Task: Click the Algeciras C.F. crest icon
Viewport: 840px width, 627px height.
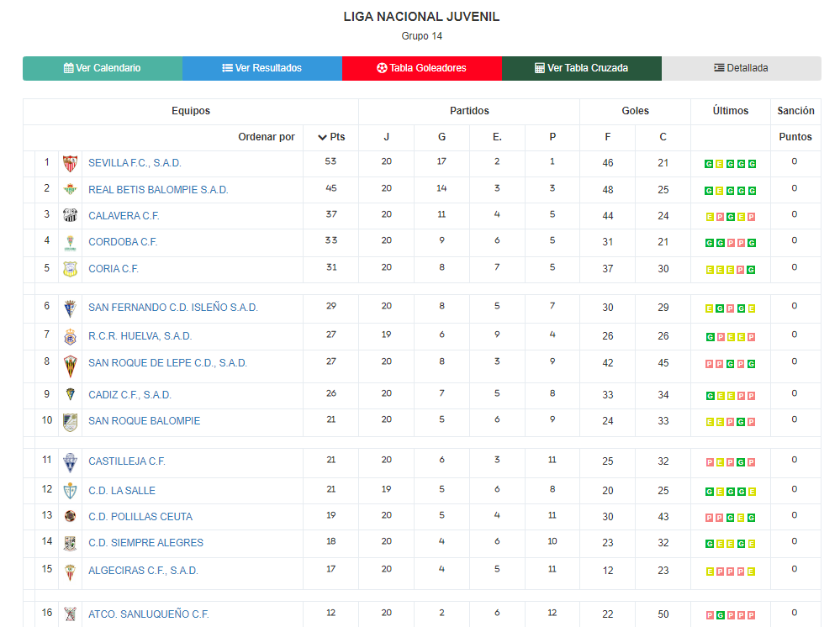Action: point(70,572)
